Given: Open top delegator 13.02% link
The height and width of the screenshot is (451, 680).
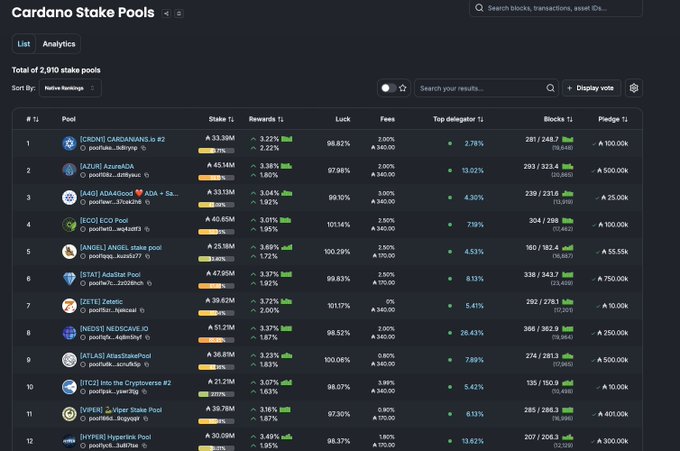Looking at the screenshot, I should coord(473,170).
